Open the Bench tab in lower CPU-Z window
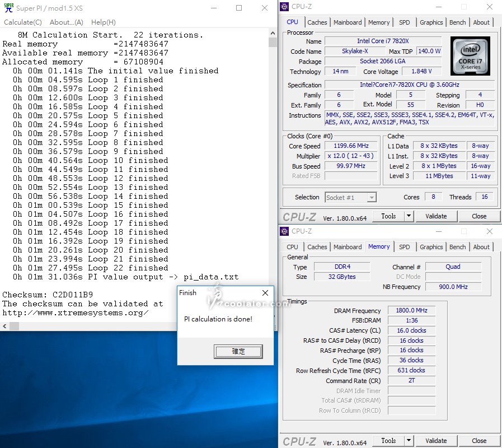 click(x=457, y=247)
